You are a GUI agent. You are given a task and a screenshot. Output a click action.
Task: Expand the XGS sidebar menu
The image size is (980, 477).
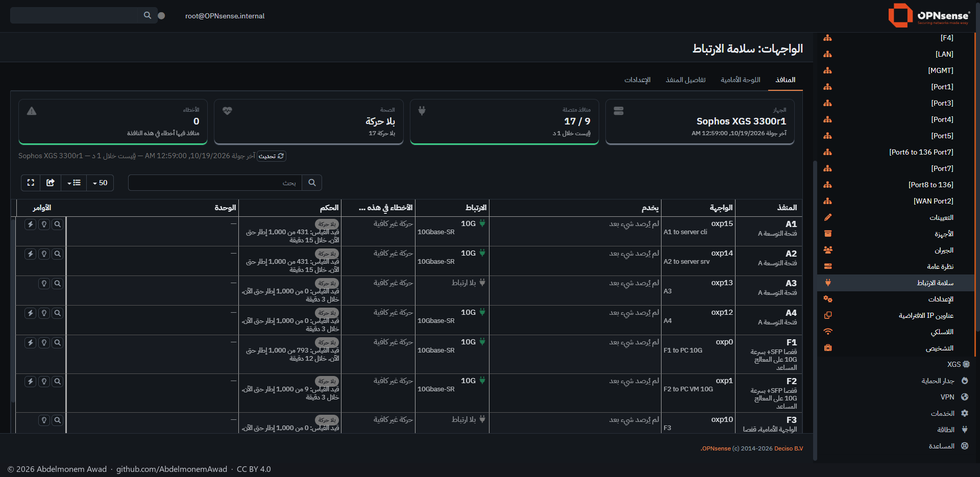(x=896, y=364)
